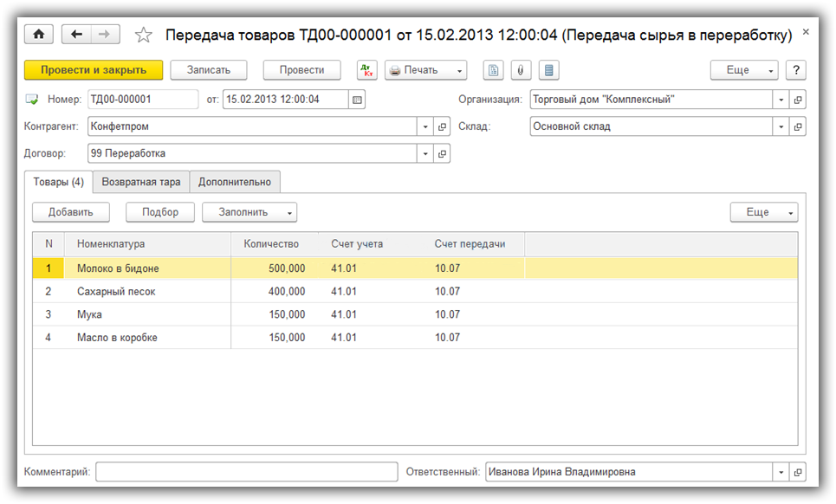Click the Home icon button
The width and height of the screenshot is (836, 504).
click(38, 34)
